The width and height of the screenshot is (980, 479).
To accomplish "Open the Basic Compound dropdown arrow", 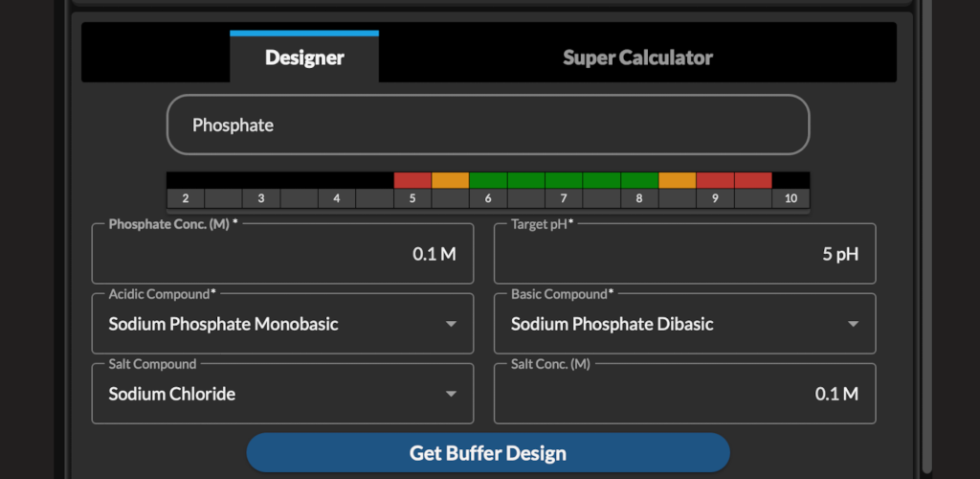I will [853, 324].
